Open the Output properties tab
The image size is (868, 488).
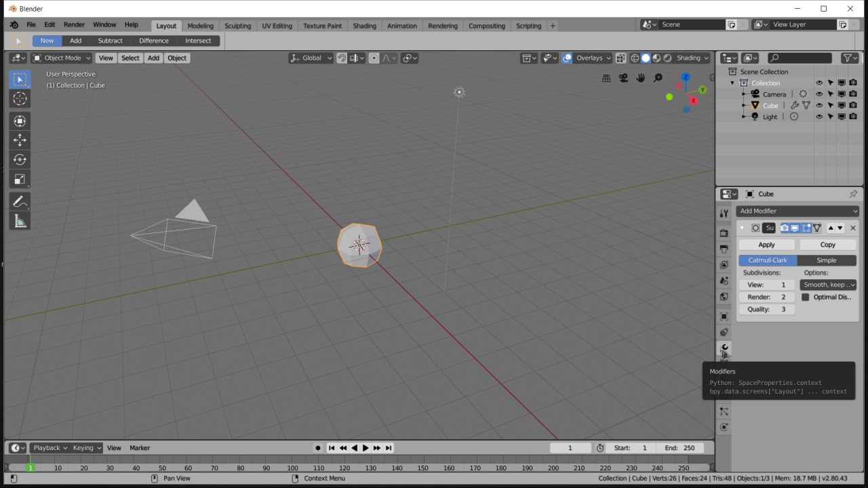(724, 249)
